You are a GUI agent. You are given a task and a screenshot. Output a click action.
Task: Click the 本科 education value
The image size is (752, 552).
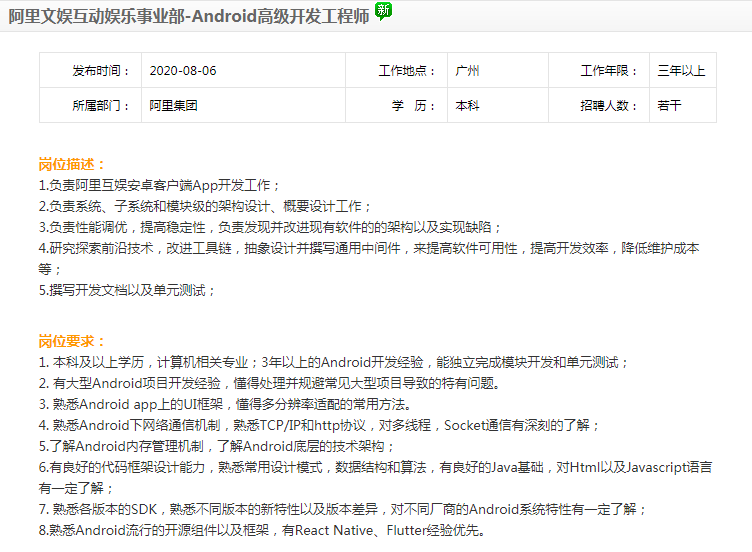pyautogui.click(x=467, y=106)
